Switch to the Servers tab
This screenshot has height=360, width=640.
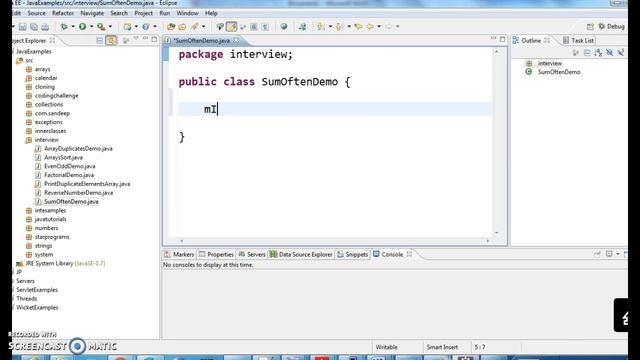pos(252,254)
